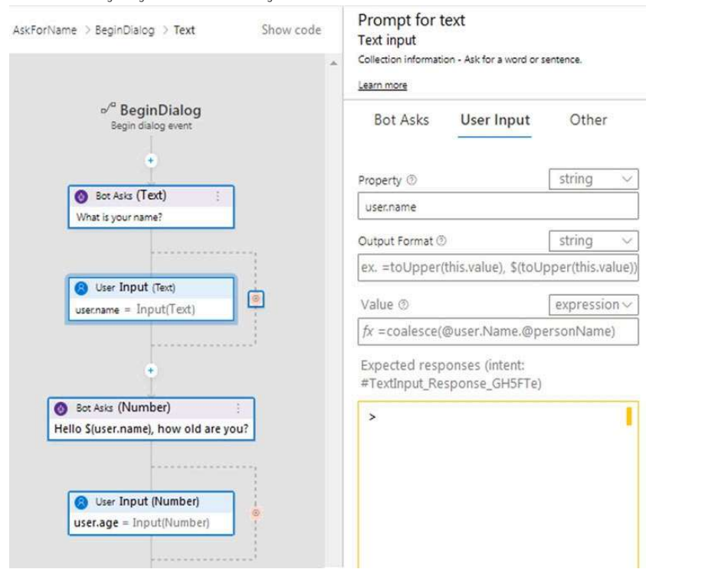Screen dimensions: 728x569
Task: Click the Show code button
Action: tap(291, 30)
